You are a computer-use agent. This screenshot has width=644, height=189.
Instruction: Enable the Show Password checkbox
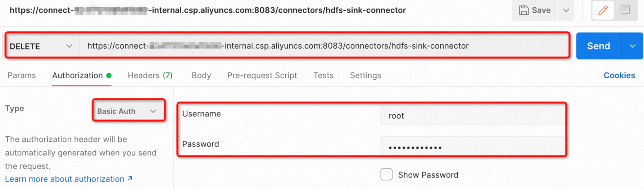tap(386, 175)
